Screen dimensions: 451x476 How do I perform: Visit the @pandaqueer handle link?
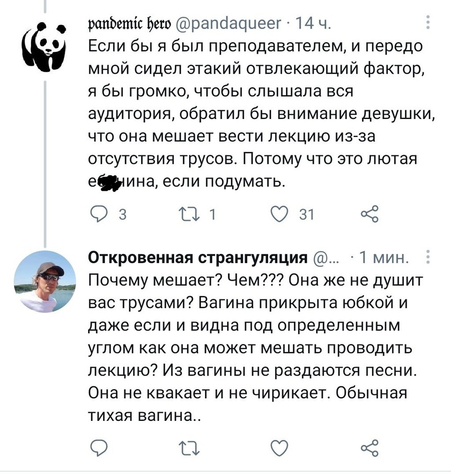230,23
